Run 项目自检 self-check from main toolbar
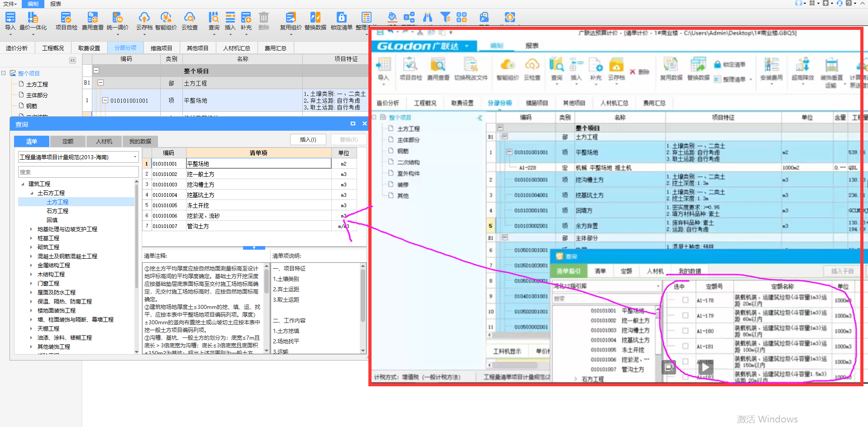Image resolution: width=868 pixels, height=427 pixels. coord(66,18)
